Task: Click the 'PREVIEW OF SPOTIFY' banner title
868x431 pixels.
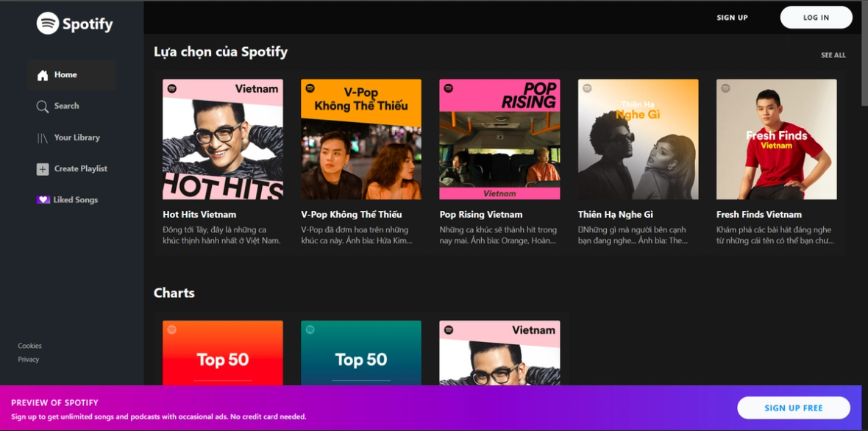Action: (55, 403)
